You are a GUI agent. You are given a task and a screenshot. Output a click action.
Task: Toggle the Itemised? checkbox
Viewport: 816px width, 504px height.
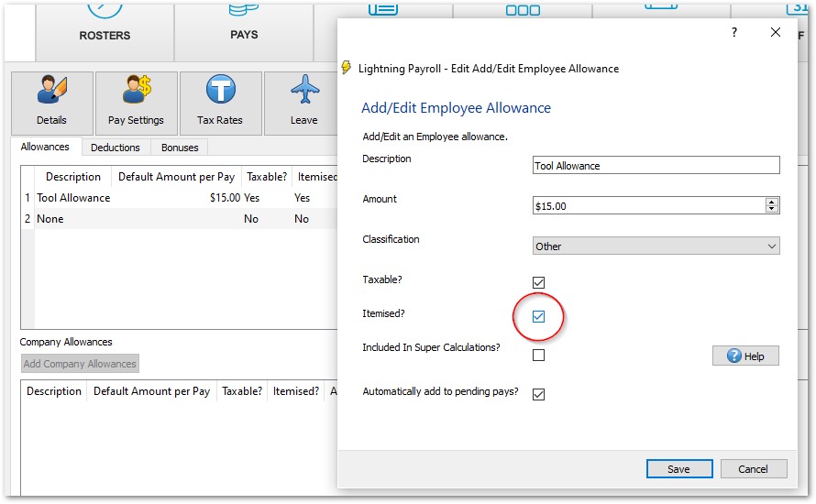pos(538,316)
